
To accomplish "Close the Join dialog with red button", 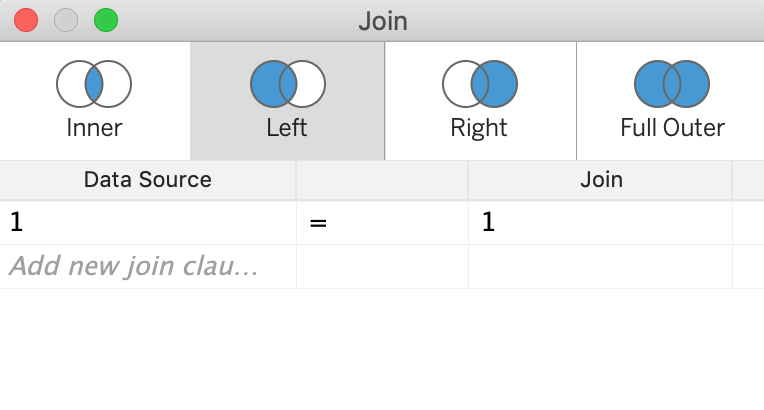I will point(26,20).
